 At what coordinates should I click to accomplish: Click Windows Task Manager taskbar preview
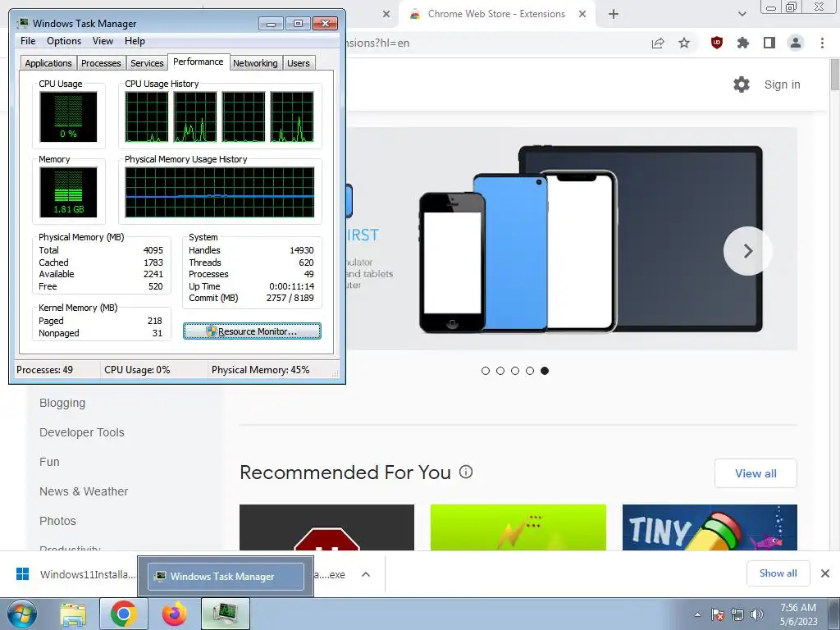[x=226, y=576]
